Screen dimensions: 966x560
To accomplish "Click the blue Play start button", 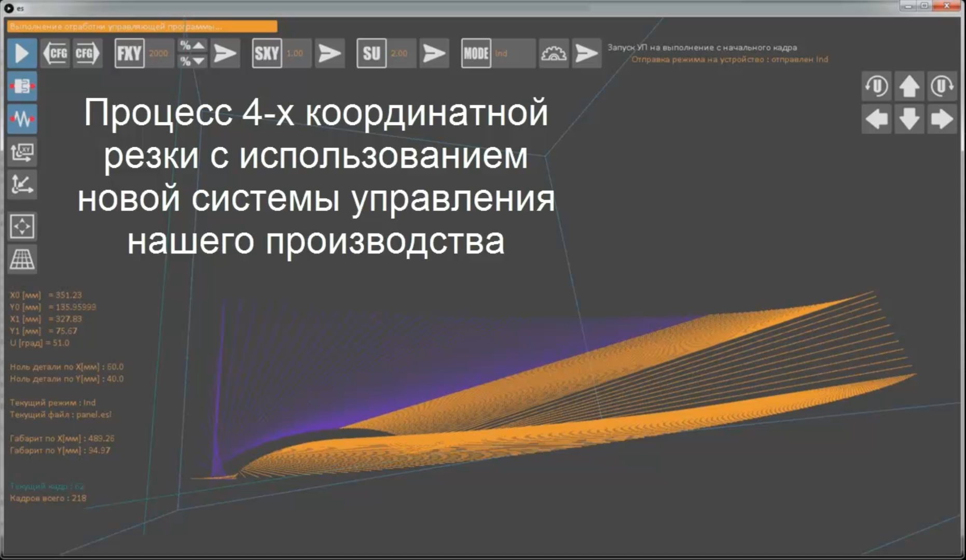I will tap(22, 53).
